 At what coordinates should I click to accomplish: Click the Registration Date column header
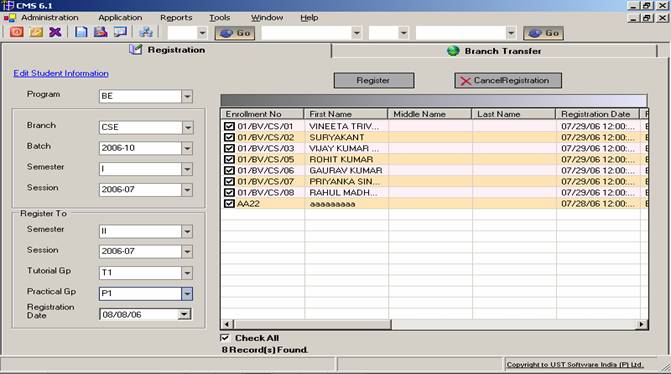pos(597,114)
